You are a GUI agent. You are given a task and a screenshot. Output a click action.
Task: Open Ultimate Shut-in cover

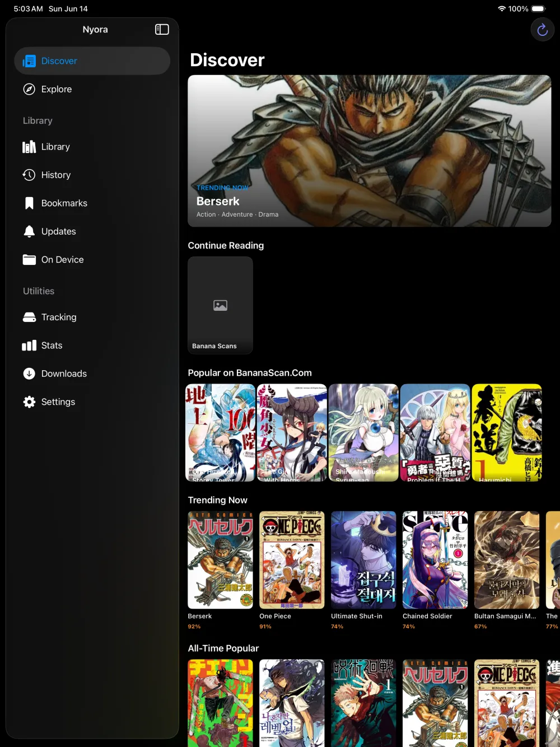click(x=363, y=560)
